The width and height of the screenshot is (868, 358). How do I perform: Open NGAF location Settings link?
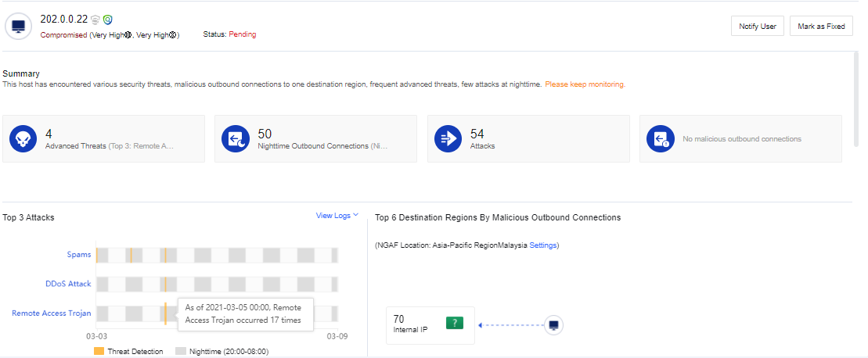(x=542, y=245)
